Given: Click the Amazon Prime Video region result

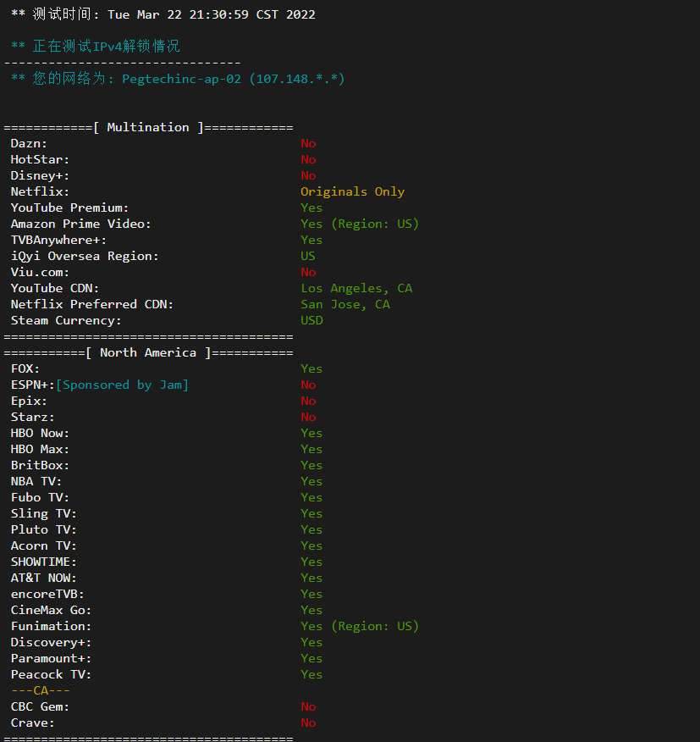Looking at the screenshot, I should (x=360, y=224).
